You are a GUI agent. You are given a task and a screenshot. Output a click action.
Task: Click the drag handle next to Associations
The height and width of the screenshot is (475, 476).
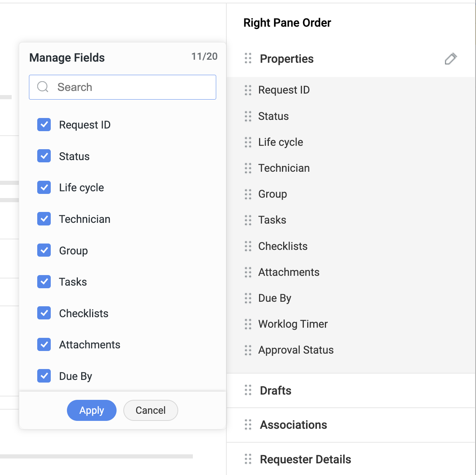(248, 425)
